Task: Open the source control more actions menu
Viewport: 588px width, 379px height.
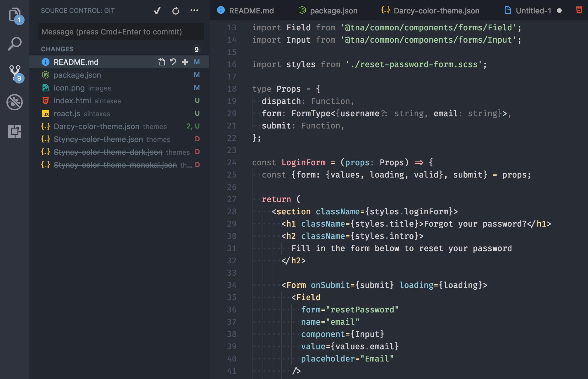Action: click(x=194, y=11)
